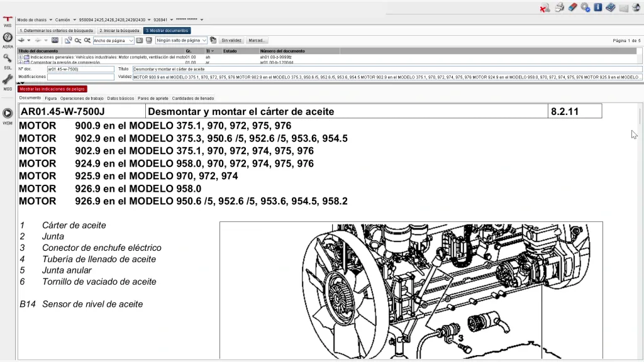Switch to the Figura tab
Screen dimensions: 644x362
click(51, 99)
